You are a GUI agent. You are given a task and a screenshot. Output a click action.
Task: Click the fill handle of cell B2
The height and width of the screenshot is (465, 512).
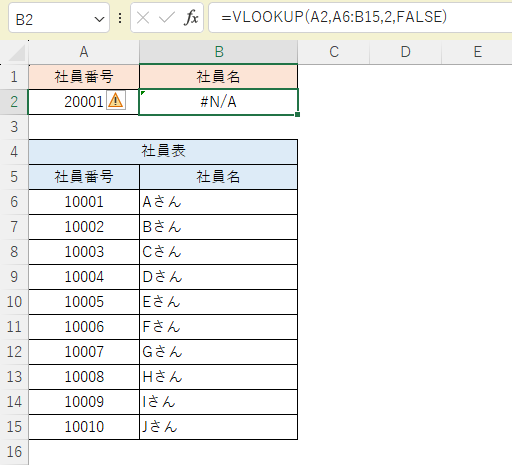tap(297, 114)
